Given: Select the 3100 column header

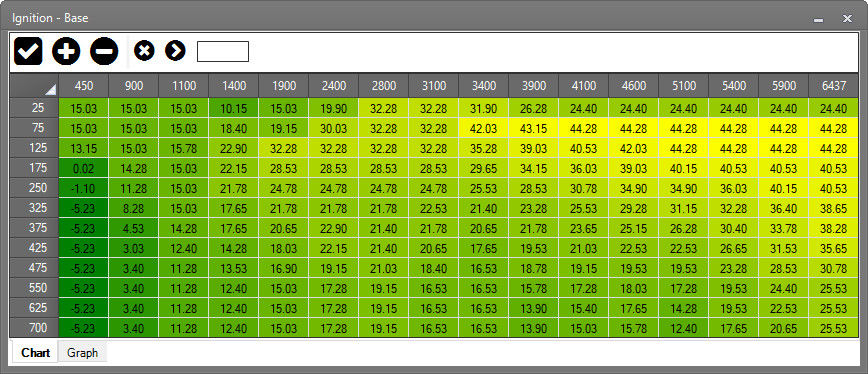Looking at the screenshot, I should (x=433, y=86).
